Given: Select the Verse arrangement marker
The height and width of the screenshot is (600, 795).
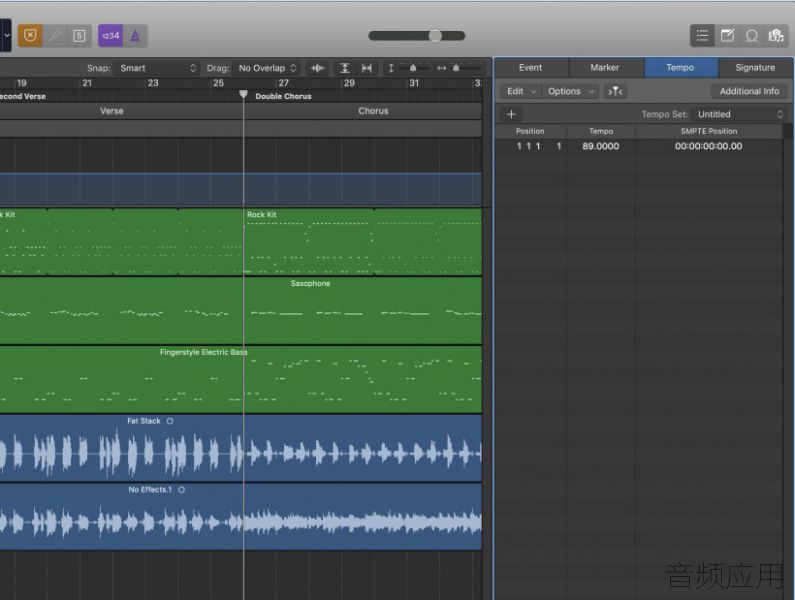Looking at the screenshot, I should pyautogui.click(x=112, y=111).
